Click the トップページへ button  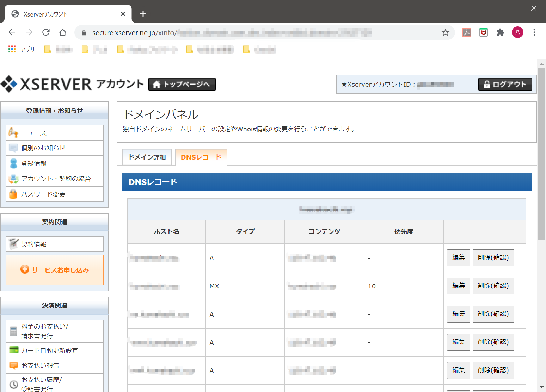coord(182,84)
